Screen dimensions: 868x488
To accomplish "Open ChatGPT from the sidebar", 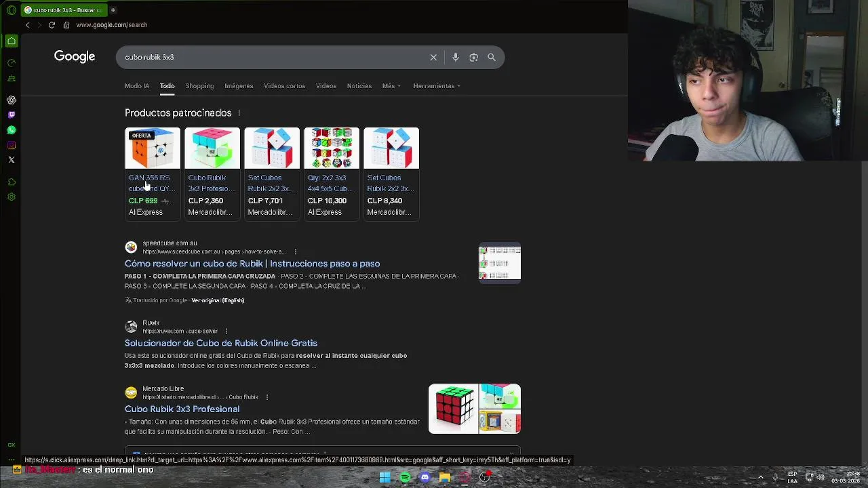I will point(12,100).
